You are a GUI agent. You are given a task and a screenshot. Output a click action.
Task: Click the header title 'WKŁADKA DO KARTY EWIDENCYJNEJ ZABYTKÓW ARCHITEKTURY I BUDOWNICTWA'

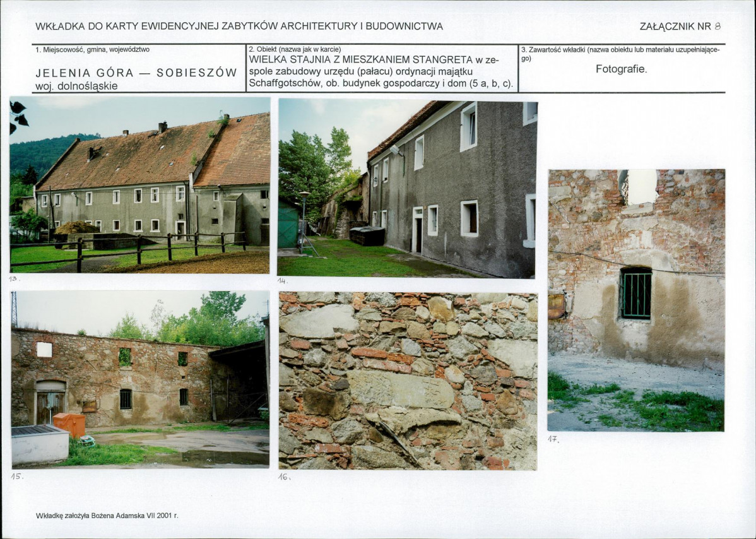[239, 27]
